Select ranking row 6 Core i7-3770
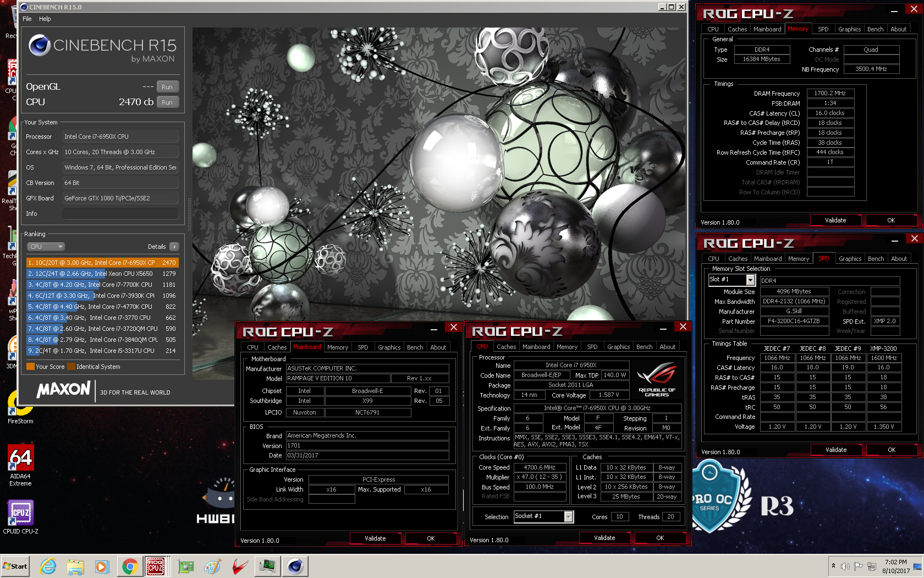This screenshot has width=924, height=578. [102, 318]
